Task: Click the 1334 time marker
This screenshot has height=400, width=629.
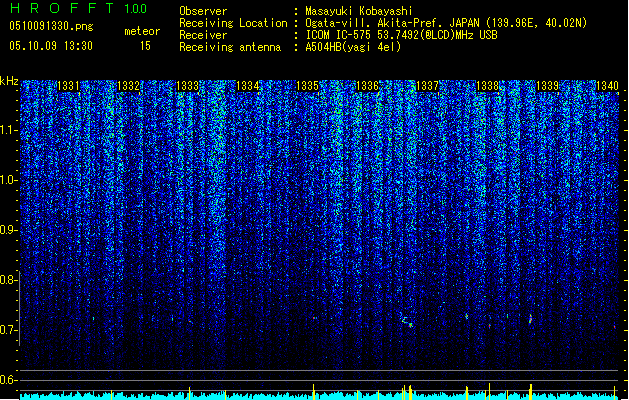Action: pyautogui.click(x=248, y=86)
